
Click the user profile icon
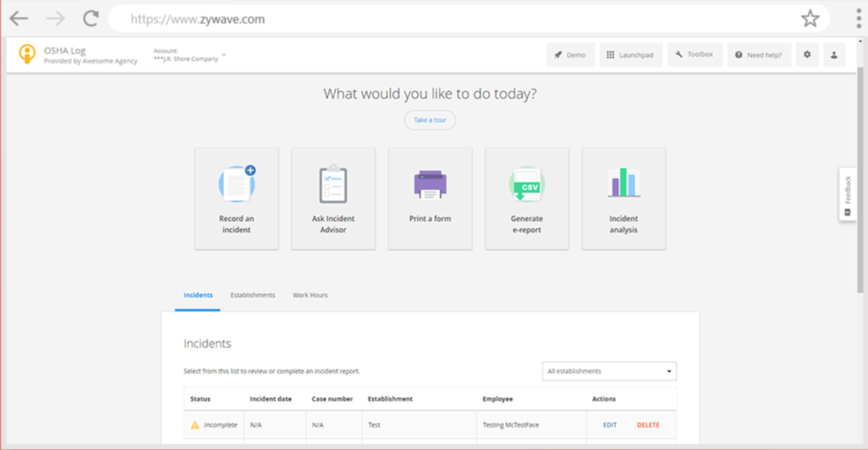pyautogui.click(x=834, y=54)
